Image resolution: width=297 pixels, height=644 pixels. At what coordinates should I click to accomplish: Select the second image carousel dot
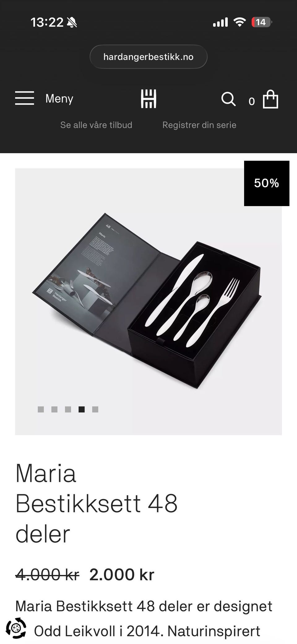54,409
